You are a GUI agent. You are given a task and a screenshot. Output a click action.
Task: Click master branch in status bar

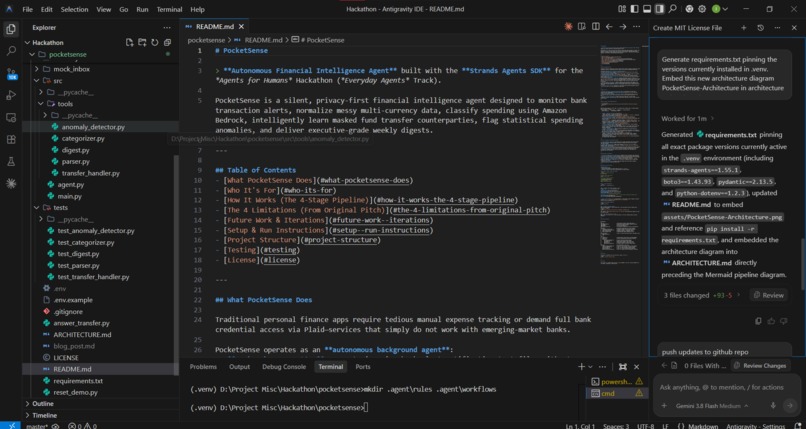coord(36,426)
